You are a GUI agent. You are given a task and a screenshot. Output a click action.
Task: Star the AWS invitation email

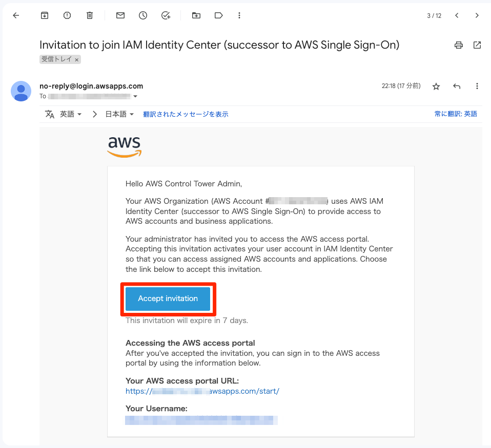(x=436, y=87)
